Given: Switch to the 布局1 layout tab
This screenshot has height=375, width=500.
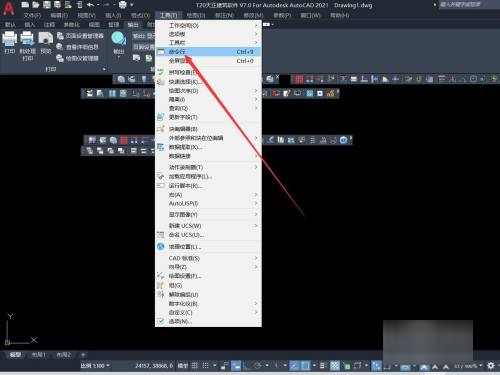Looking at the screenshot, I should coord(39,355).
